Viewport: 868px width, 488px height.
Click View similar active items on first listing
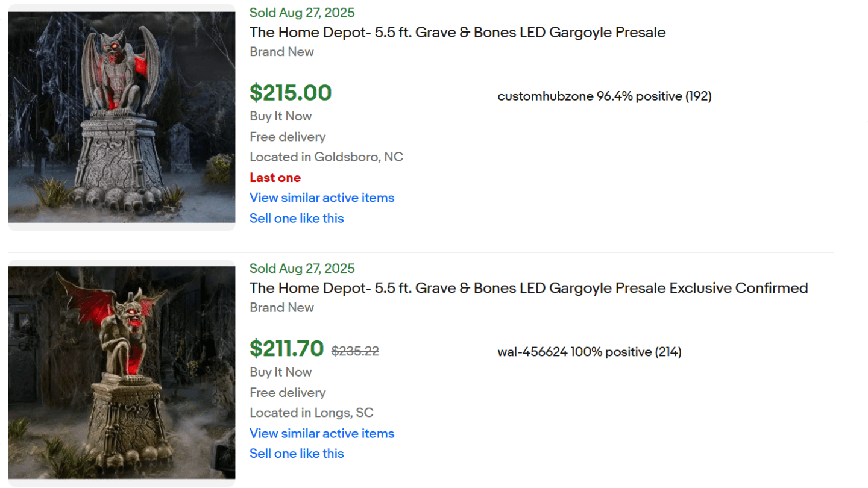click(321, 198)
